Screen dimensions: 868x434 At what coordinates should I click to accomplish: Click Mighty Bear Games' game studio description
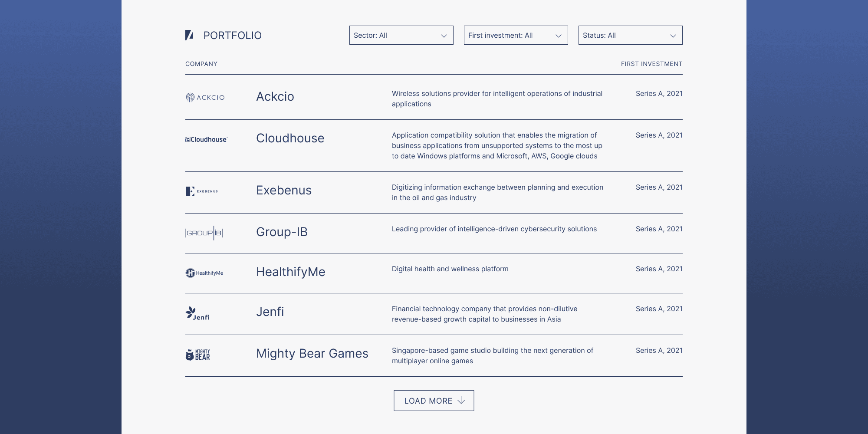[x=493, y=355]
